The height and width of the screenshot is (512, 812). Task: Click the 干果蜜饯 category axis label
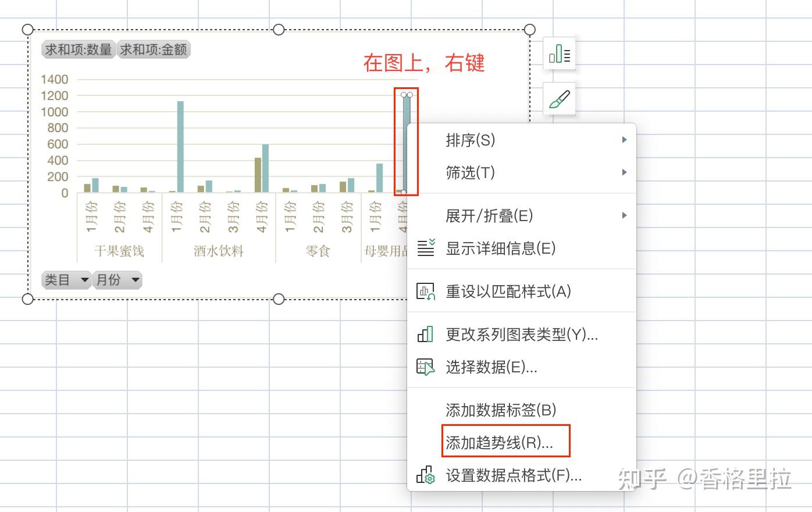[119, 251]
